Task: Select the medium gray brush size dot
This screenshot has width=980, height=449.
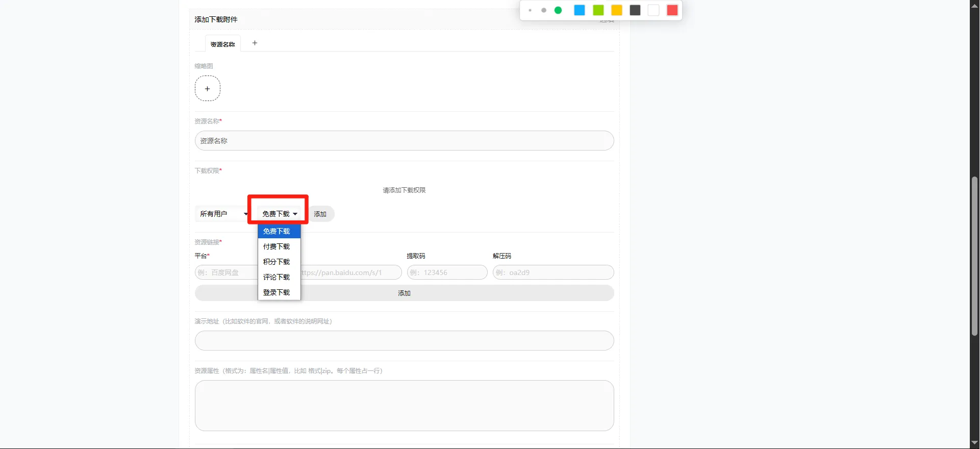Action: point(544,10)
